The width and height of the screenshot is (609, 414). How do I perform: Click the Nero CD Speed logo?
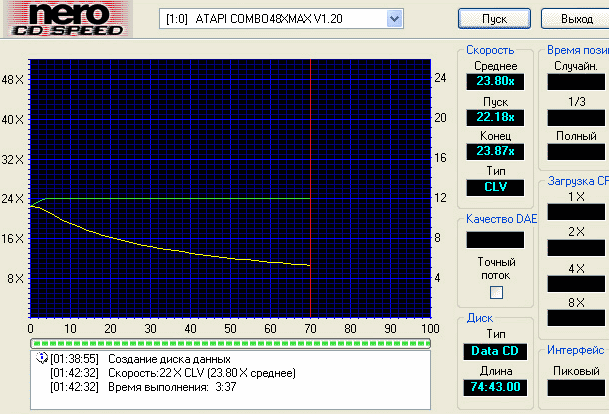(x=70, y=18)
